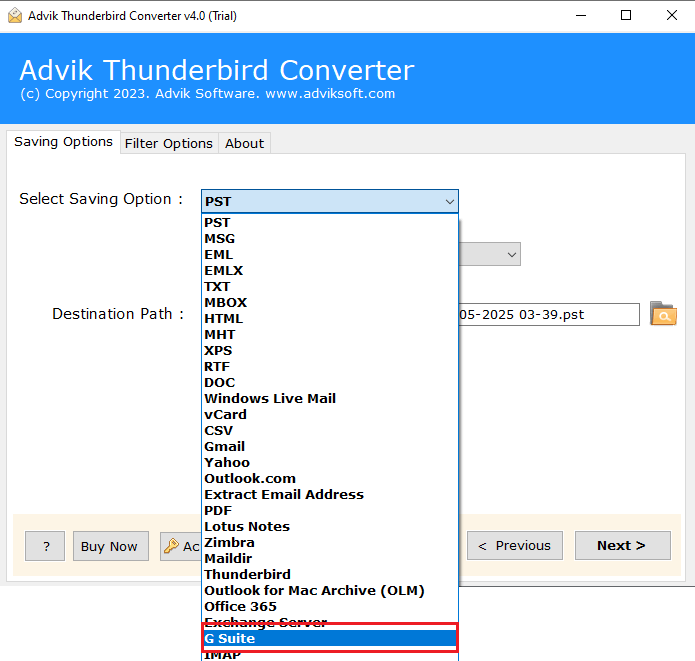
Task: Select HTML saving format
Action: point(330,318)
